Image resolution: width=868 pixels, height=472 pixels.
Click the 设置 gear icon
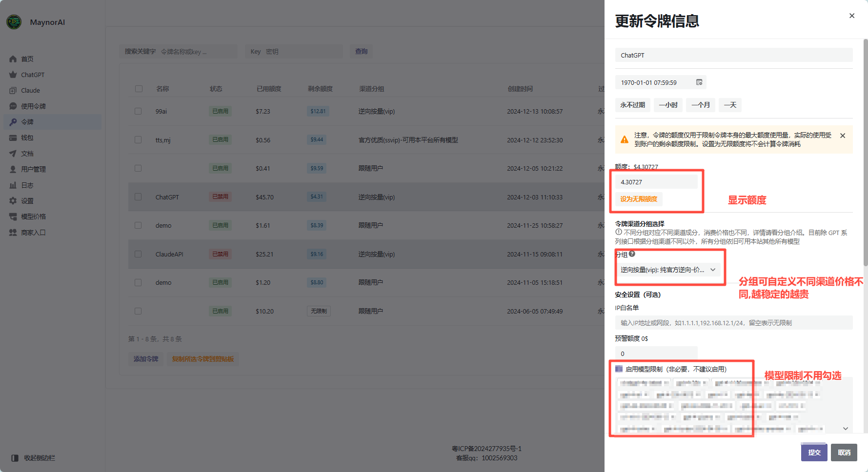click(13, 201)
